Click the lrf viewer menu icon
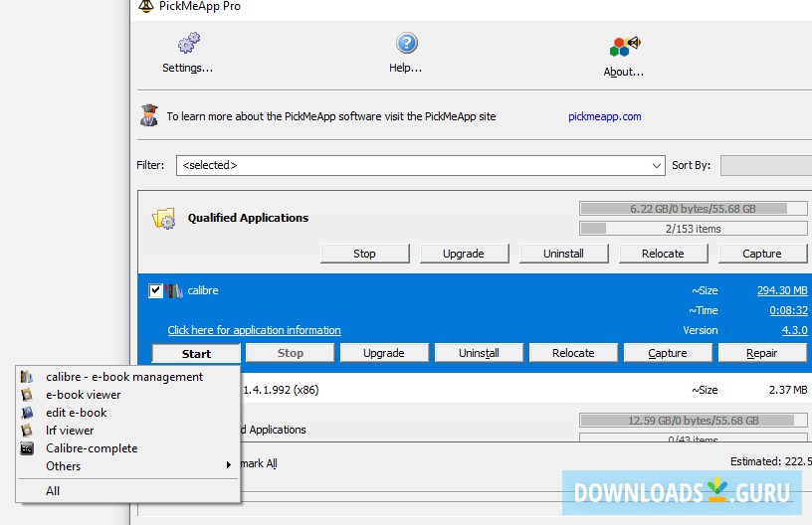812x525 pixels. pos(27,431)
